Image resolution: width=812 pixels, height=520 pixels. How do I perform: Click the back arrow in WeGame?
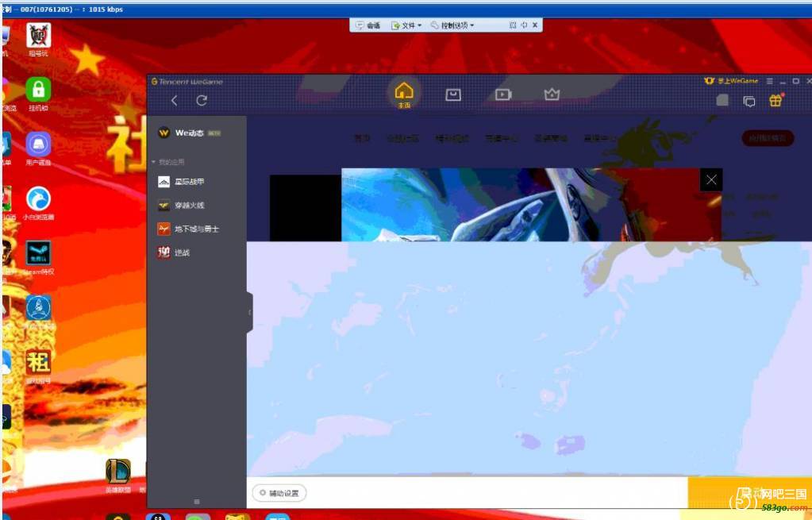pyautogui.click(x=175, y=100)
